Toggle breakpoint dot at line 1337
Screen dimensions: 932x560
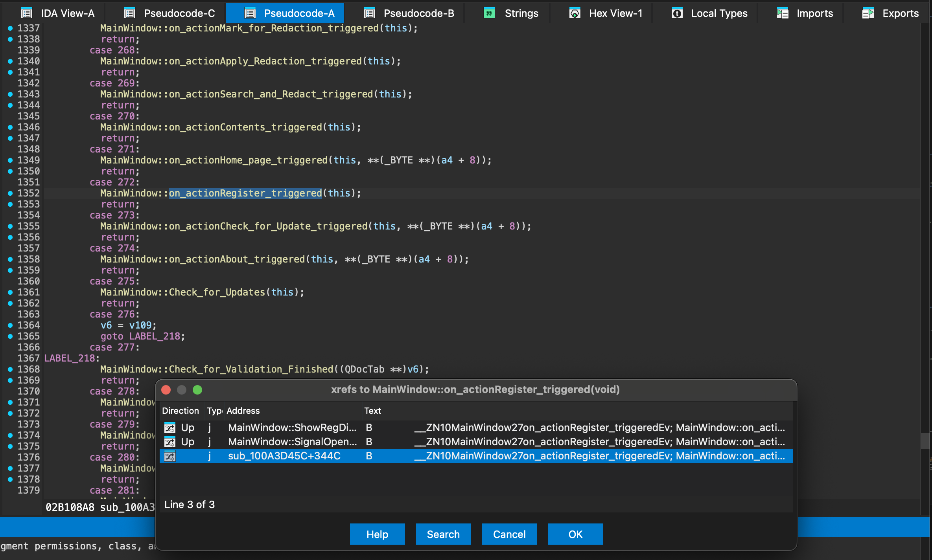click(x=10, y=28)
